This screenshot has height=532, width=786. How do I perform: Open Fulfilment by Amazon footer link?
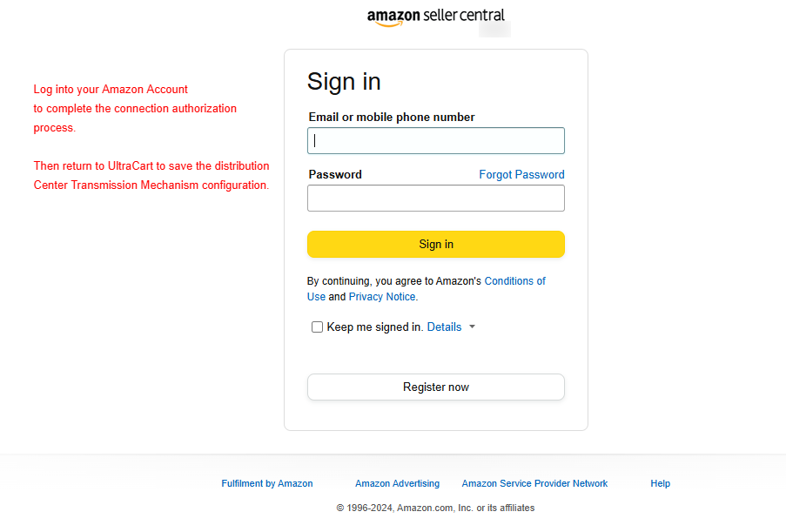(x=267, y=483)
